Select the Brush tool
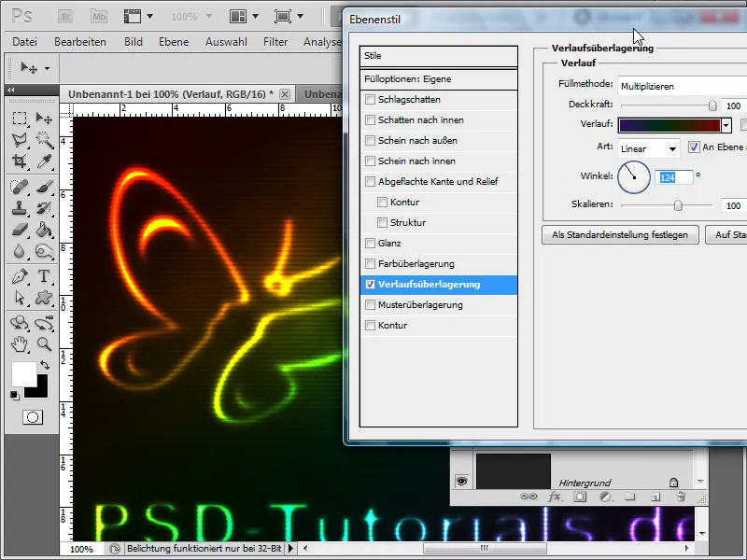 click(x=44, y=186)
